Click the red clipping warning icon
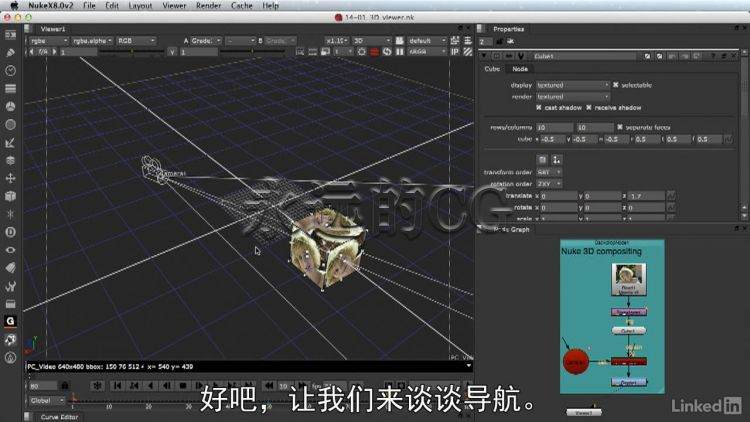 [375, 52]
